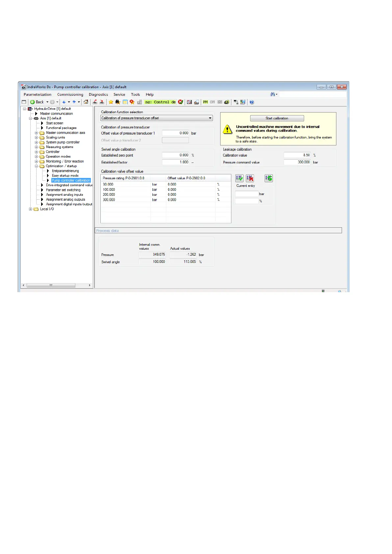Open the Parameterization menu
Image resolution: width=392 pixels, height=554 pixels.
click(x=38, y=94)
